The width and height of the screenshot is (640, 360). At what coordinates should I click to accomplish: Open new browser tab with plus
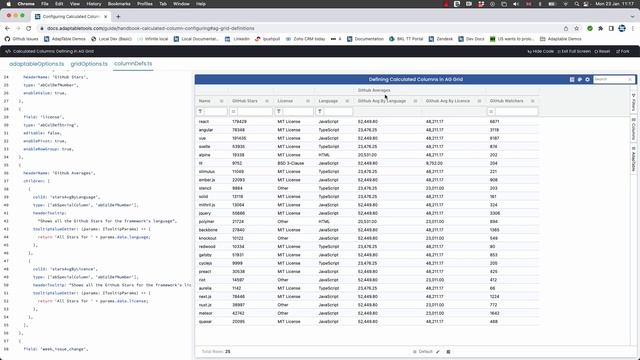click(118, 16)
